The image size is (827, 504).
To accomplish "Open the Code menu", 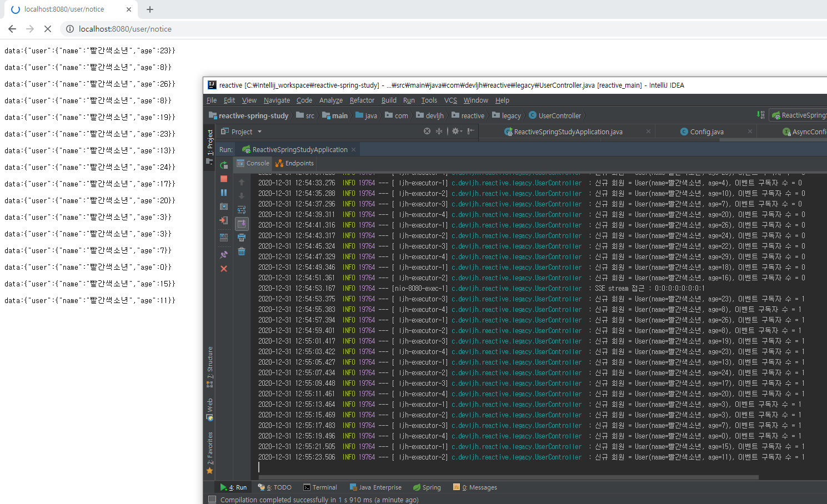I will 304,100.
